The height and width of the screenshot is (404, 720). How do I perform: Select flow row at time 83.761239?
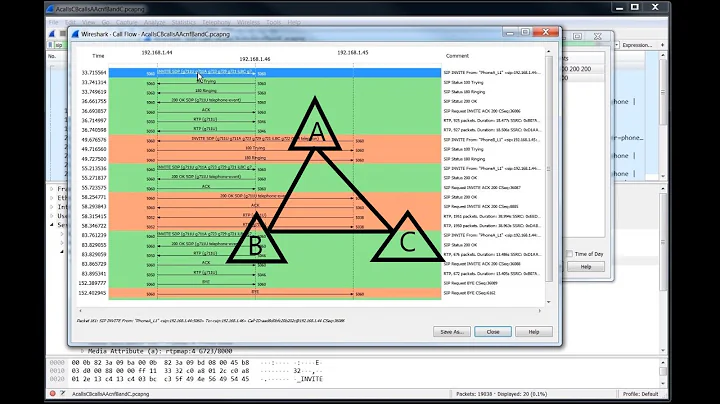click(x=275, y=235)
